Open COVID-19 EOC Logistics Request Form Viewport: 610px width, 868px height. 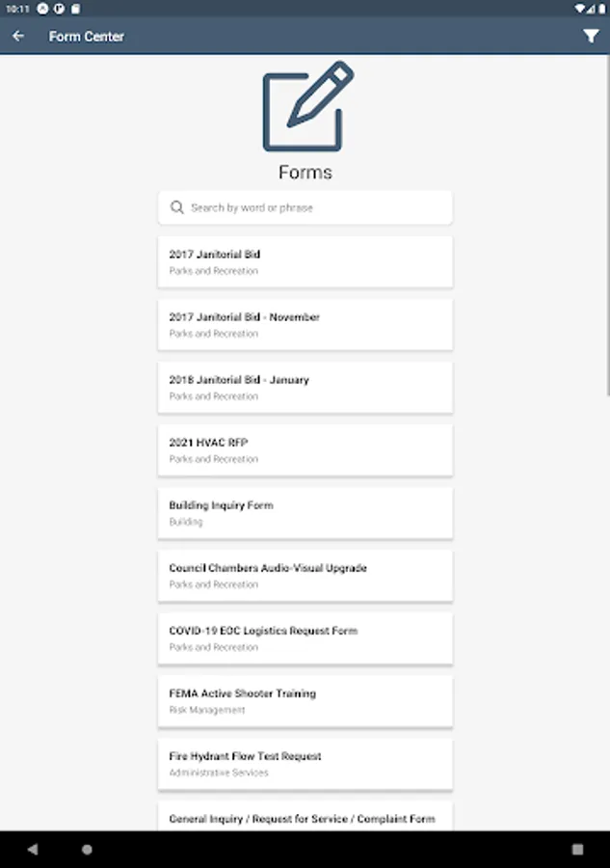(305, 637)
